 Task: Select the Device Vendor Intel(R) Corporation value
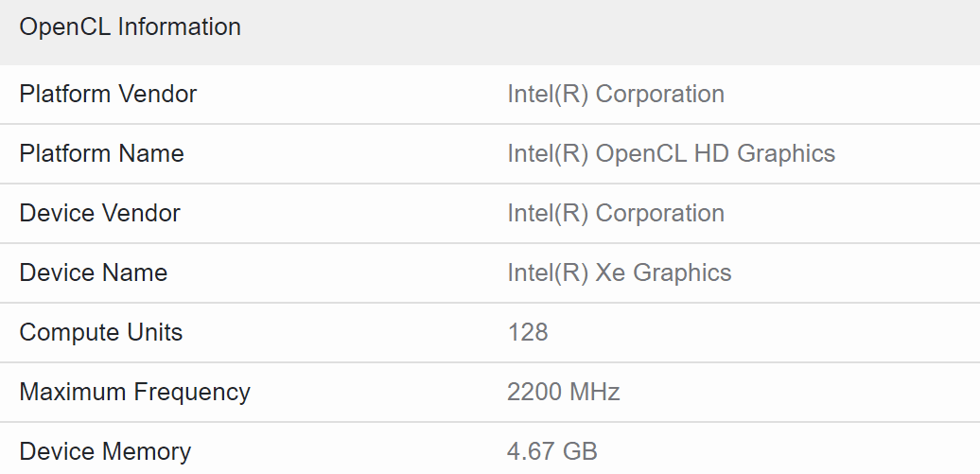[x=616, y=214]
